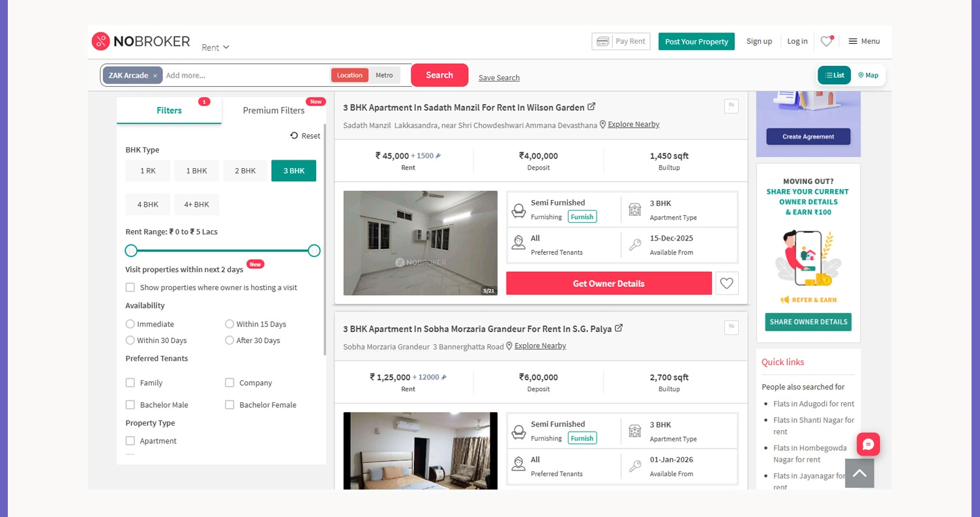Select the Filters tab
The image size is (980, 517).
click(169, 110)
